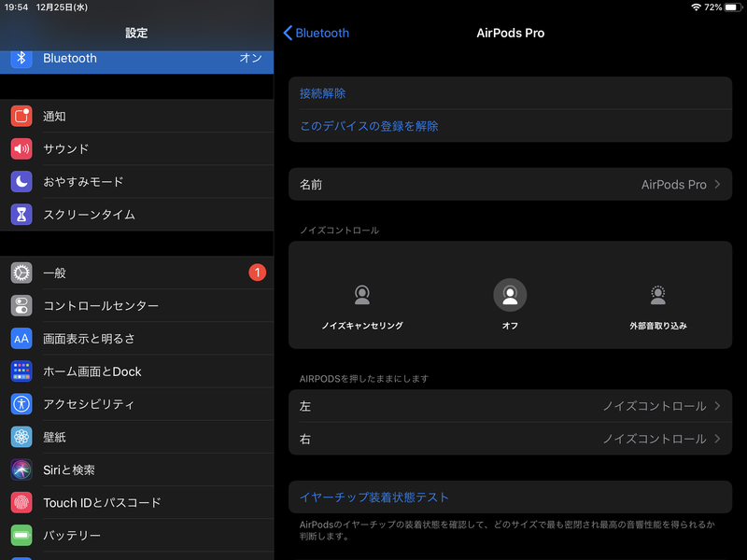Tap the Wi-Fi status icon
Viewport: 747px width, 560px height.
coord(696,7)
